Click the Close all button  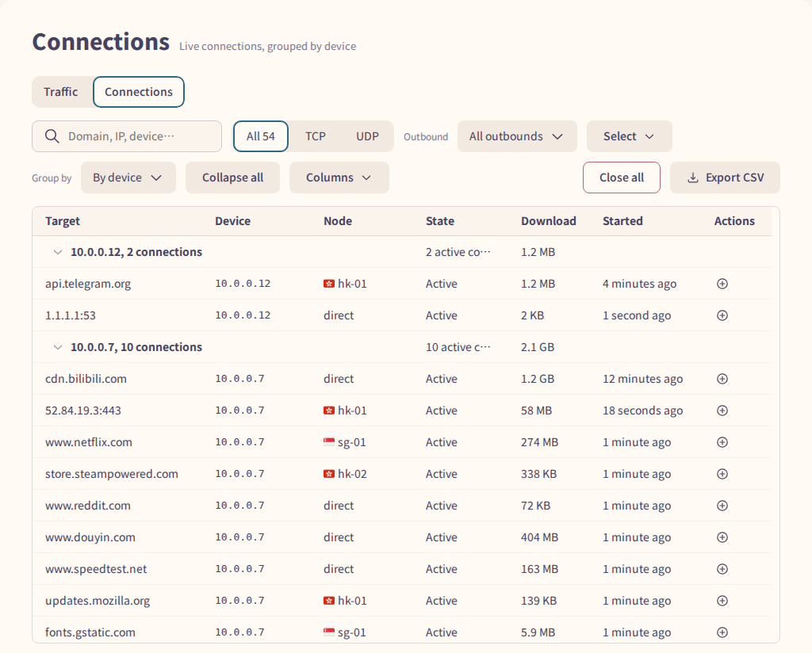pyautogui.click(x=622, y=178)
